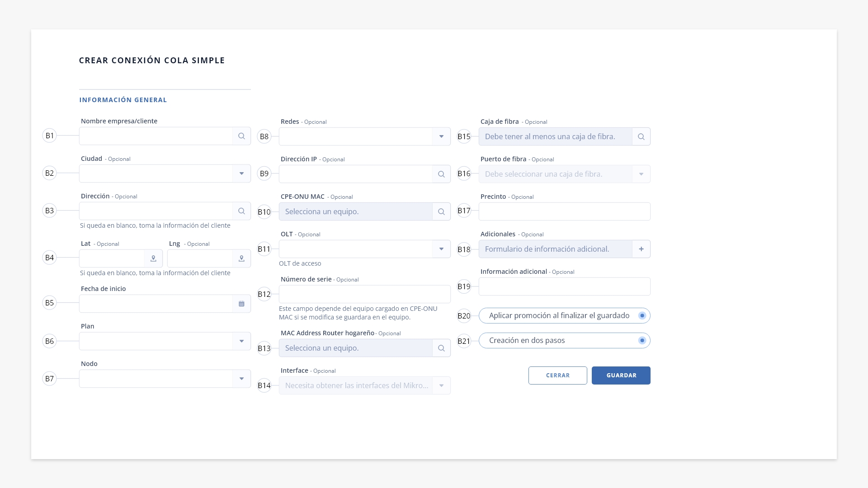Open the Nodo dropdown

coord(165,379)
